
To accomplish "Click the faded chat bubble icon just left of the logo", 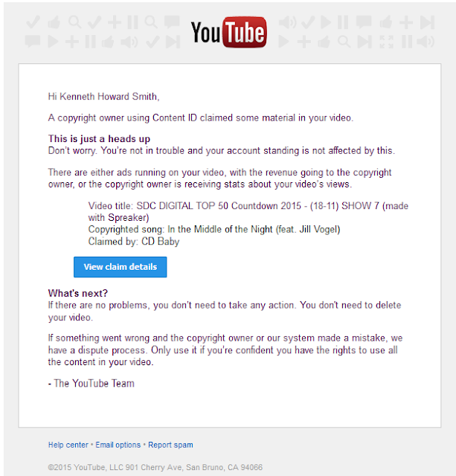I will (x=172, y=22).
